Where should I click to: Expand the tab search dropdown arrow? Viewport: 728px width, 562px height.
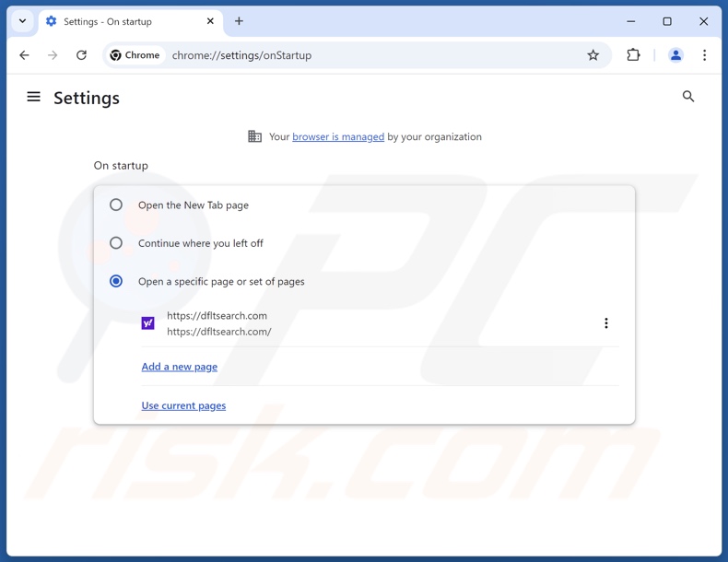pos(22,21)
